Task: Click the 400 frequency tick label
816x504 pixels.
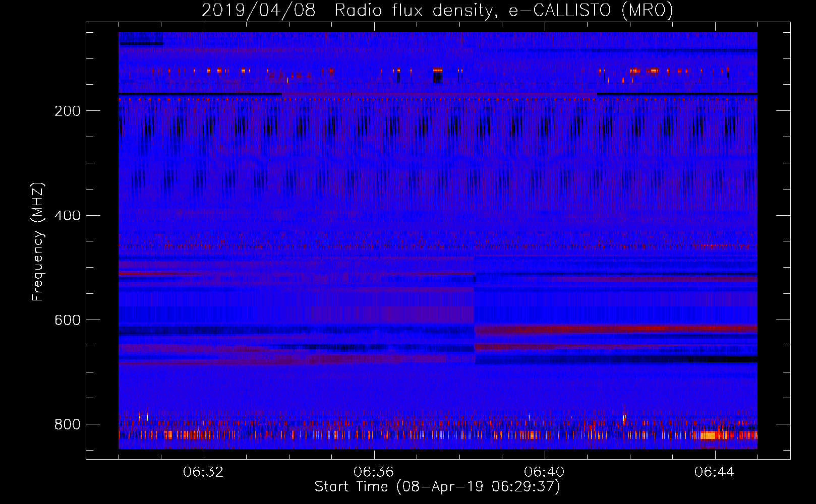Action: coord(68,216)
